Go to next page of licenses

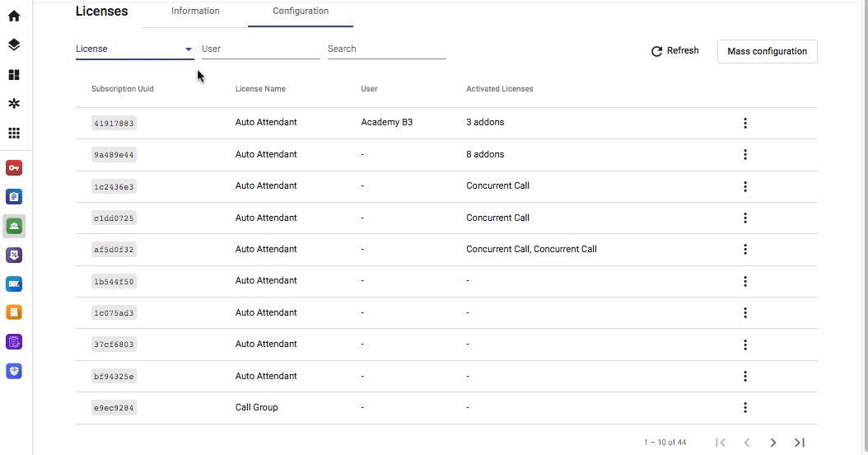(x=773, y=443)
